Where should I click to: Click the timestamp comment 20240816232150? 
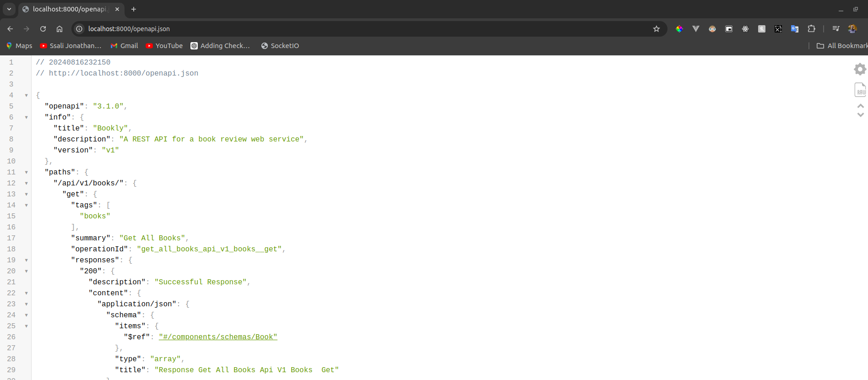point(73,62)
